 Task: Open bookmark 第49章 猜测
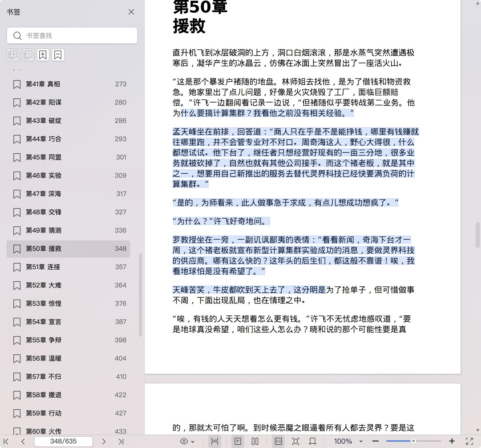[x=68, y=230]
